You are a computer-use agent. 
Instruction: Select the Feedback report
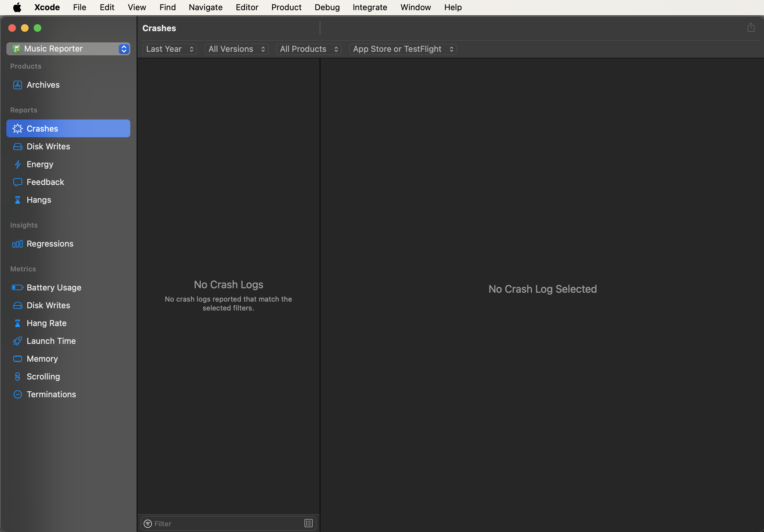point(68,182)
